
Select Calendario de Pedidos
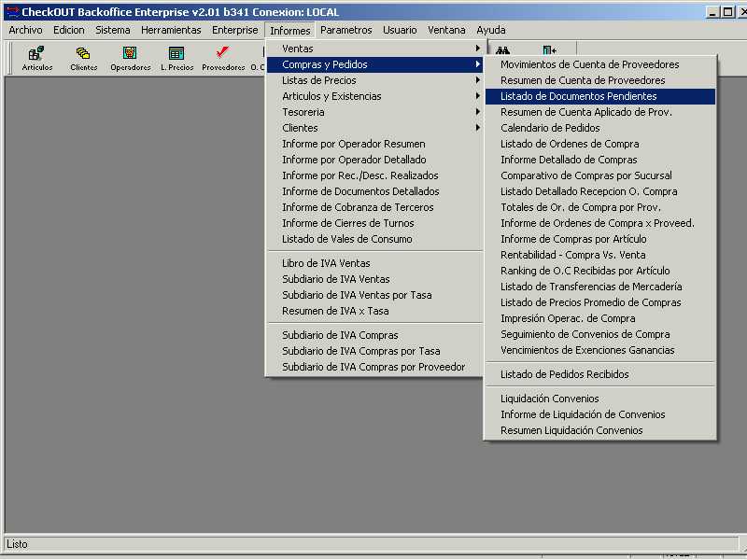(x=599, y=128)
